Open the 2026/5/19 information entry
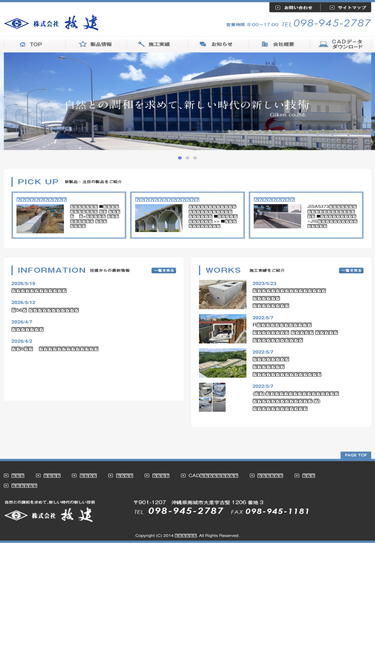Viewport: 375px width, 667px height. (x=39, y=291)
